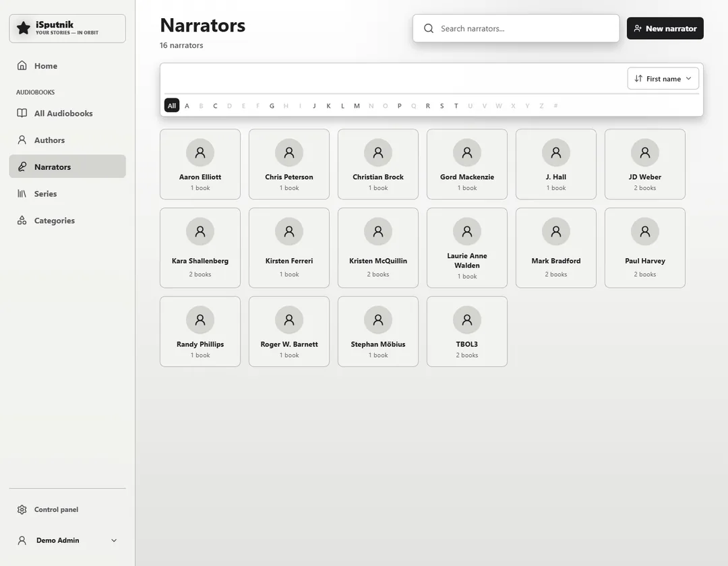Filter narrators by letter K
728x566 pixels.
click(x=328, y=106)
